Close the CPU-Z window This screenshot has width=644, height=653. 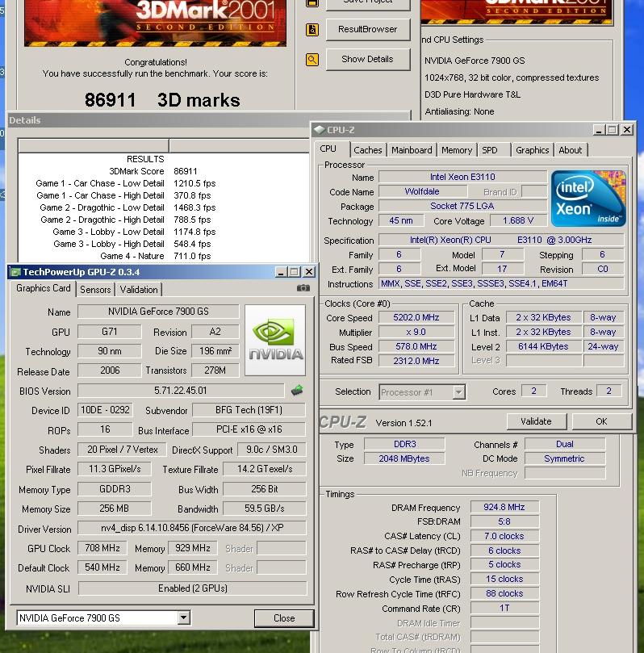coord(627,130)
